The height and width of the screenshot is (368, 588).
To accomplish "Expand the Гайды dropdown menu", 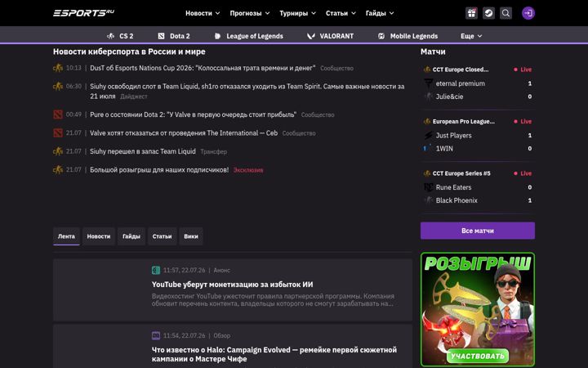I will coord(380,13).
